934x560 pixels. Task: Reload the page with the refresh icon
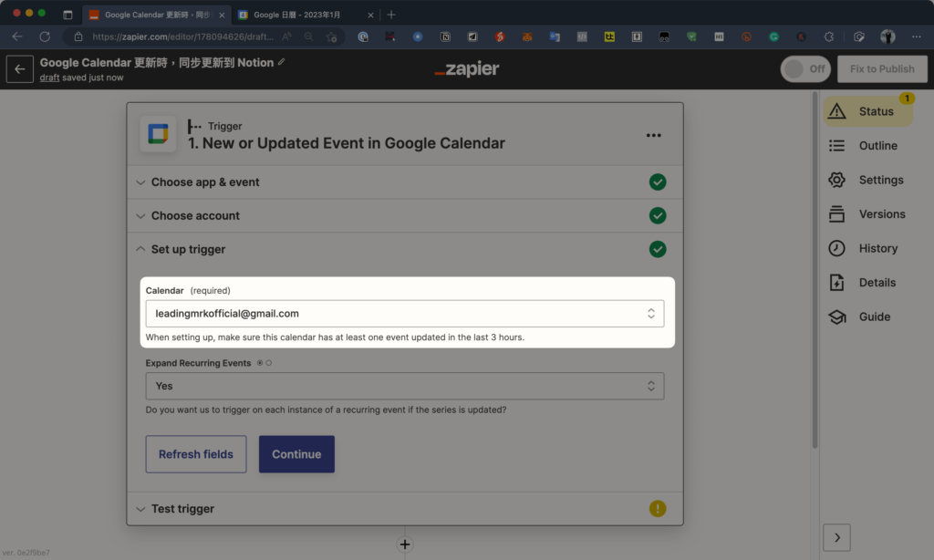[45, 36]
